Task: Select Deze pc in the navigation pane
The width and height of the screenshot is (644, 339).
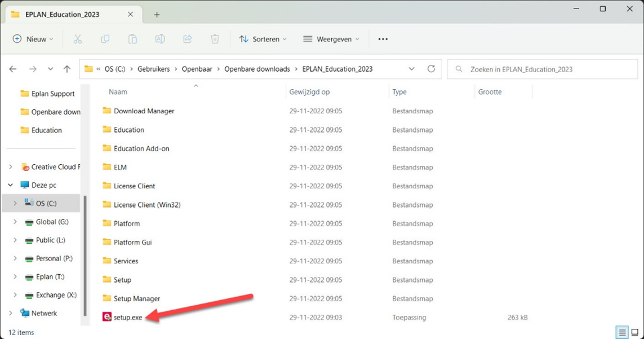Action: pyautogui.click(x=38, y=185)
